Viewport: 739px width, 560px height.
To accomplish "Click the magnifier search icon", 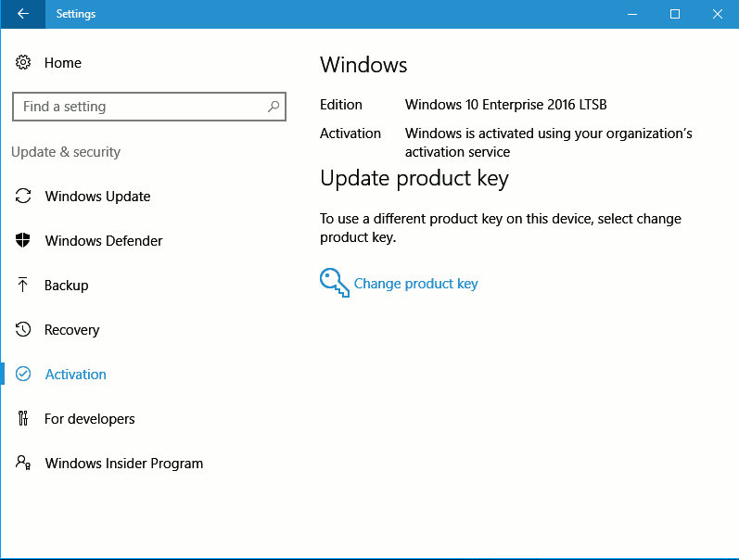I will [x=274, y=107].
